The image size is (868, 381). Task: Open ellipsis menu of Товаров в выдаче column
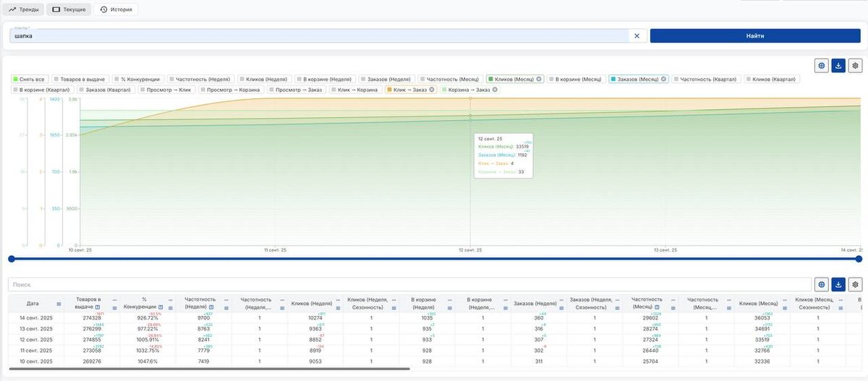[x=114, y=299]
